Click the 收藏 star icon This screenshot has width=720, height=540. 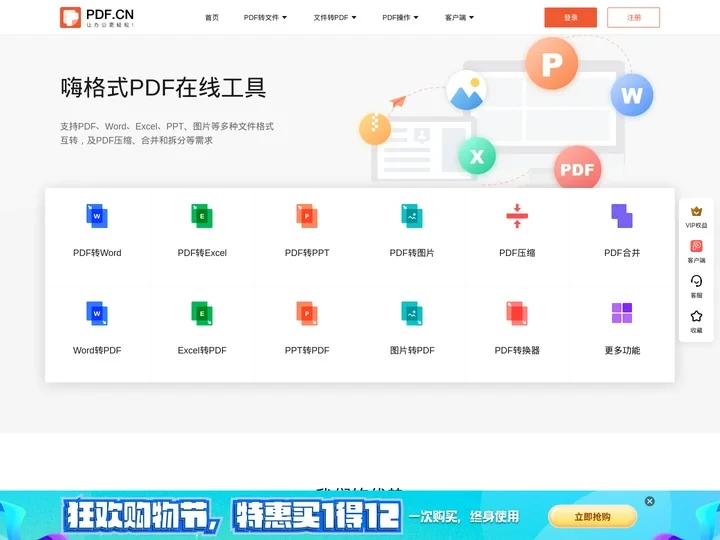click(x=696, y=316)
